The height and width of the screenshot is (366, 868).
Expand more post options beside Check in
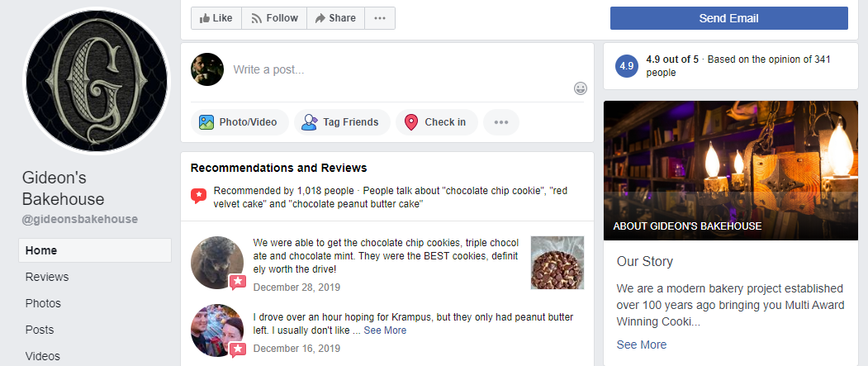[500, 122]
